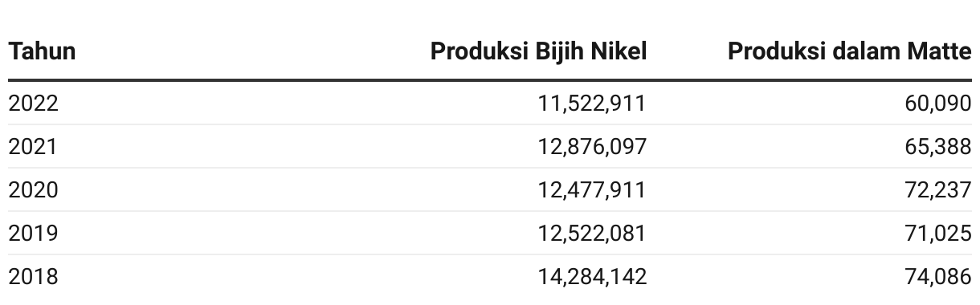Select the 2022 year cell
Image resolution: width=980 pixels, height=305 pixels.
pos(33,104)
